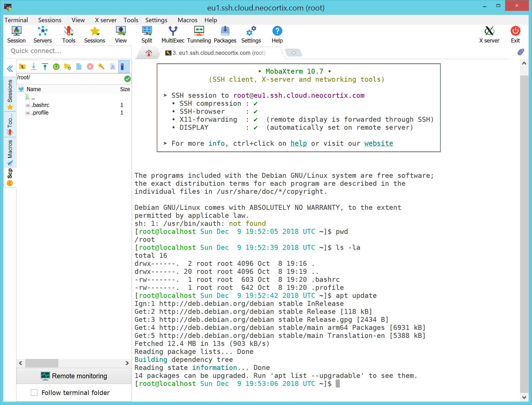
Task: Open the Macros menu
Action: tap(187, 20)
